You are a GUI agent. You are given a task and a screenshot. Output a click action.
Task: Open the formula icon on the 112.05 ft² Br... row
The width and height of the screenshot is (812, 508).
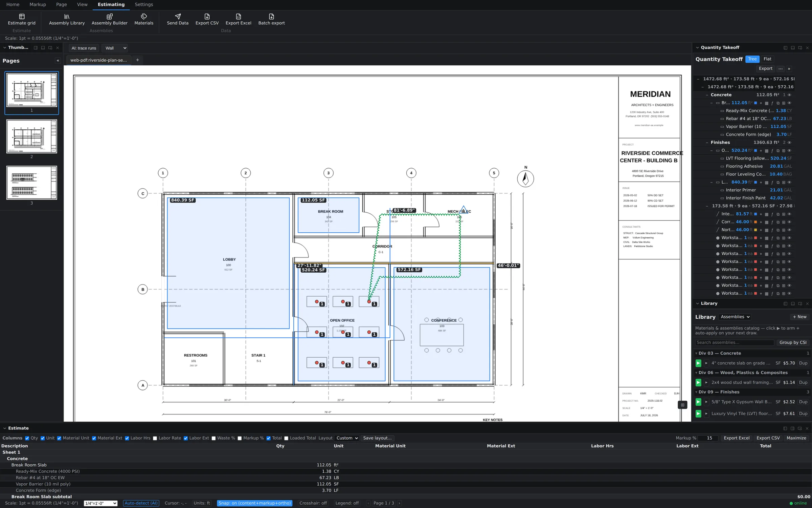pyautogui.click(x=772, y=103)
